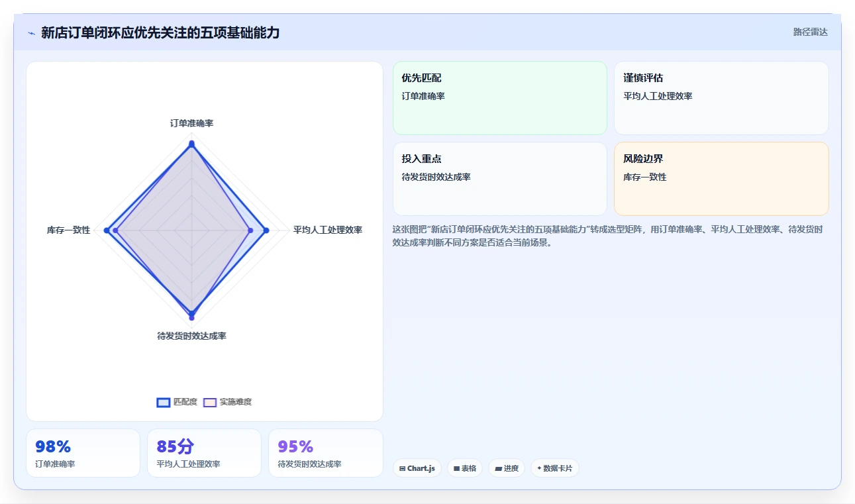Click 待发货时效达成率 text inside the 投入重点 card
The width and height of the screenshot is (855, 504).
tap(436, 177)
